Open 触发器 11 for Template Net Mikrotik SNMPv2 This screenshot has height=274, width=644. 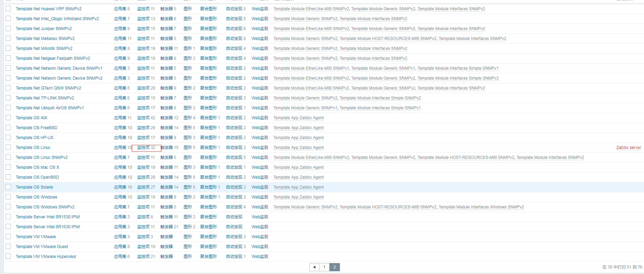(x=169, y=49)
